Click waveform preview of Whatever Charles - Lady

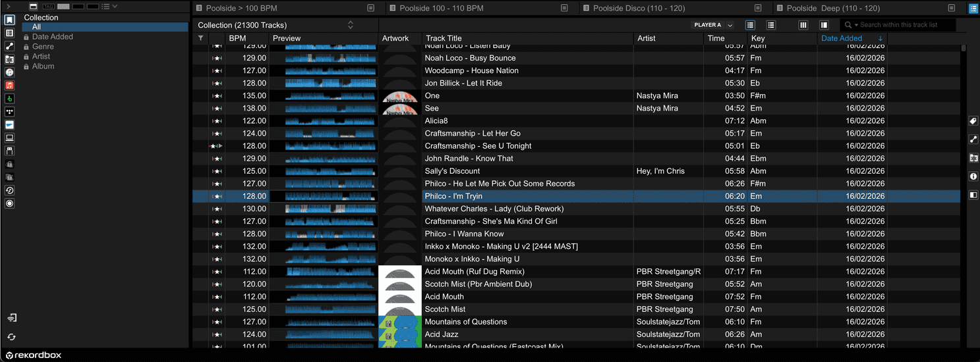coord(330,209)
